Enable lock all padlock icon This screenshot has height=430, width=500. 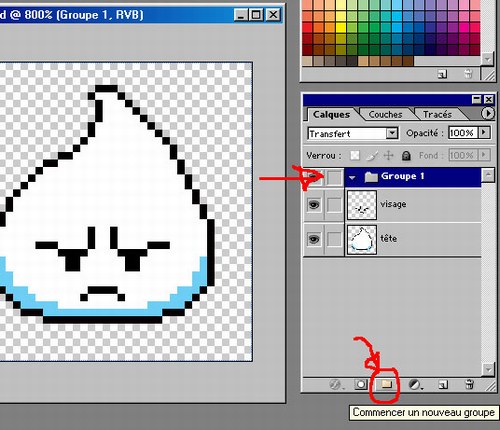click(x=406, y=156)
